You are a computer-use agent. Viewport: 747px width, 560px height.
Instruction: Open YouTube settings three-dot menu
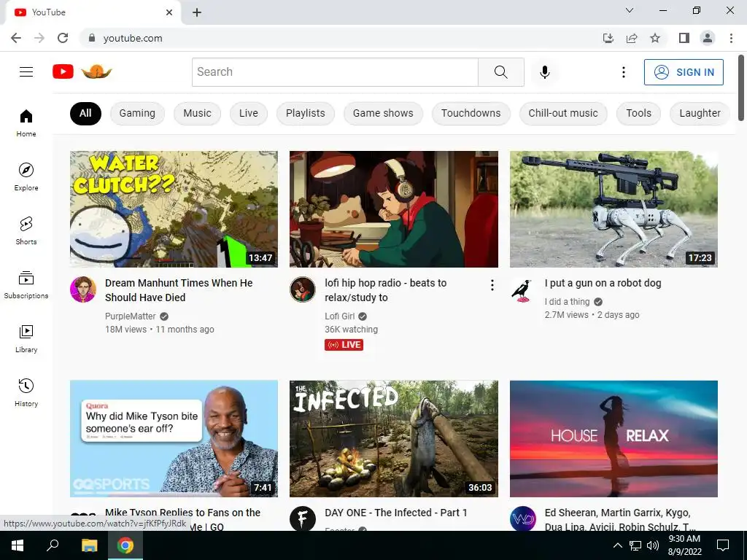(623, 72)
